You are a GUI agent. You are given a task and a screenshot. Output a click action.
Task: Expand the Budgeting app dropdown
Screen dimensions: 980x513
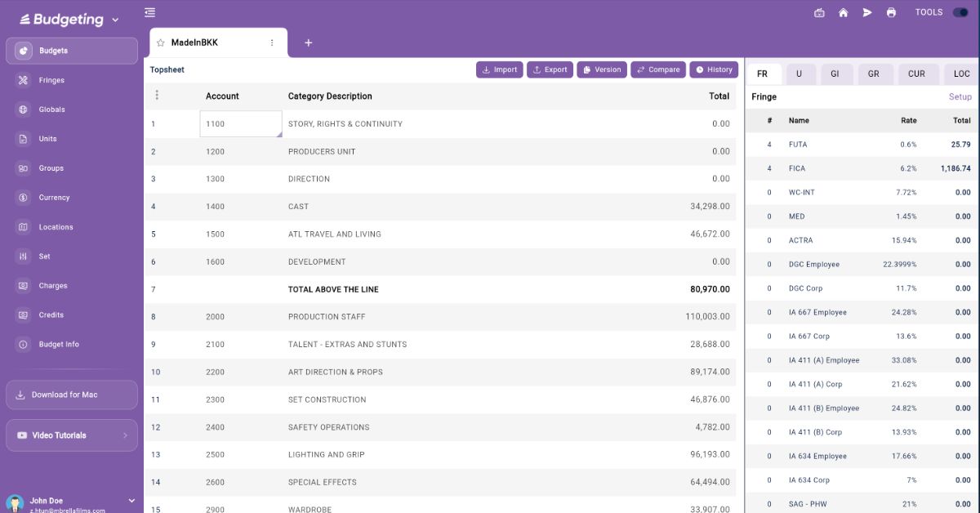click(115, 20)
